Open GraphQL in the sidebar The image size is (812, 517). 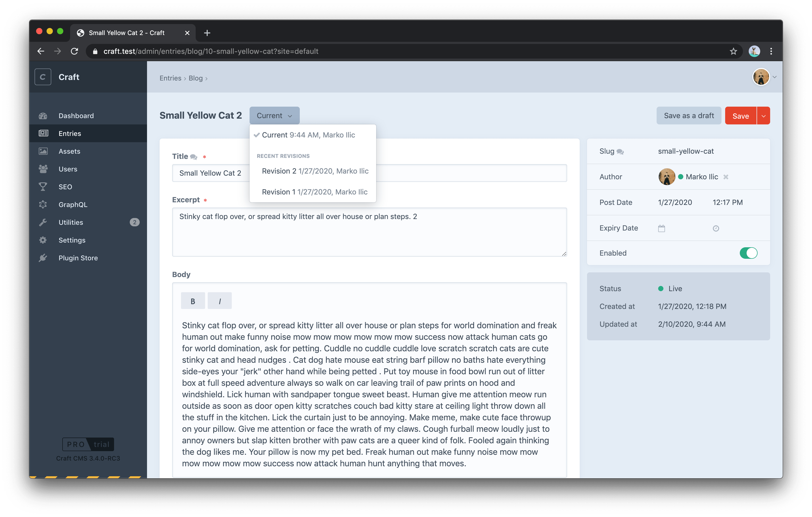(88, 205)
